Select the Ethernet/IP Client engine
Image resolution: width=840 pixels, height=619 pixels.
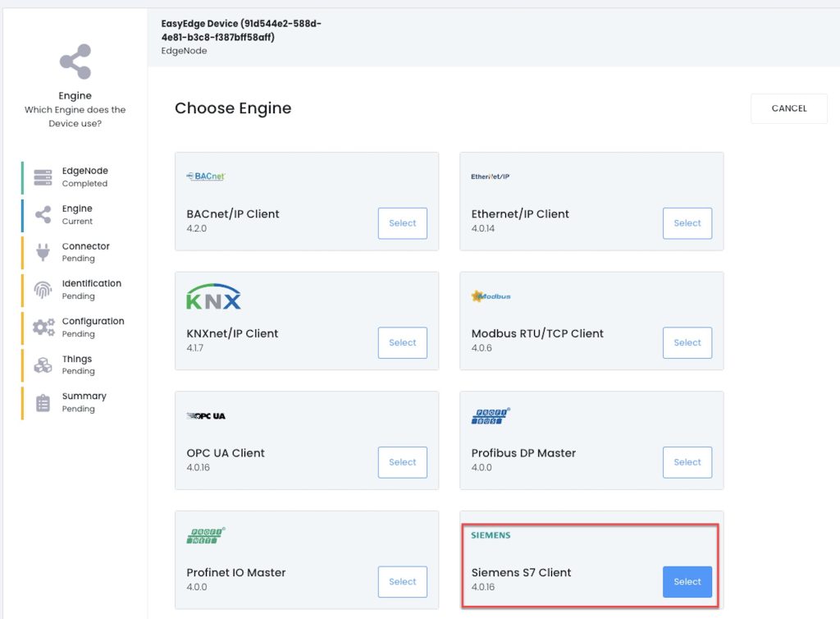(x=687, y=223)
